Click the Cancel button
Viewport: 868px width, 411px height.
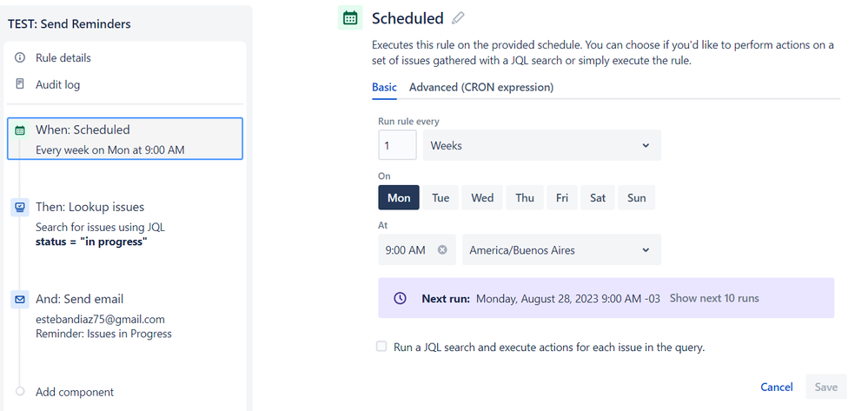click(x=777, y=387)
